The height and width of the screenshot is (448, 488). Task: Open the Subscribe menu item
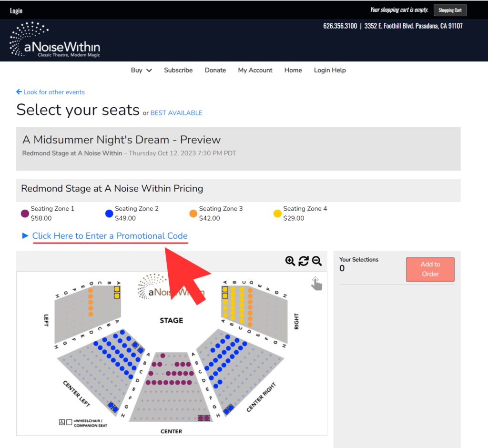[x=178, y=70]
